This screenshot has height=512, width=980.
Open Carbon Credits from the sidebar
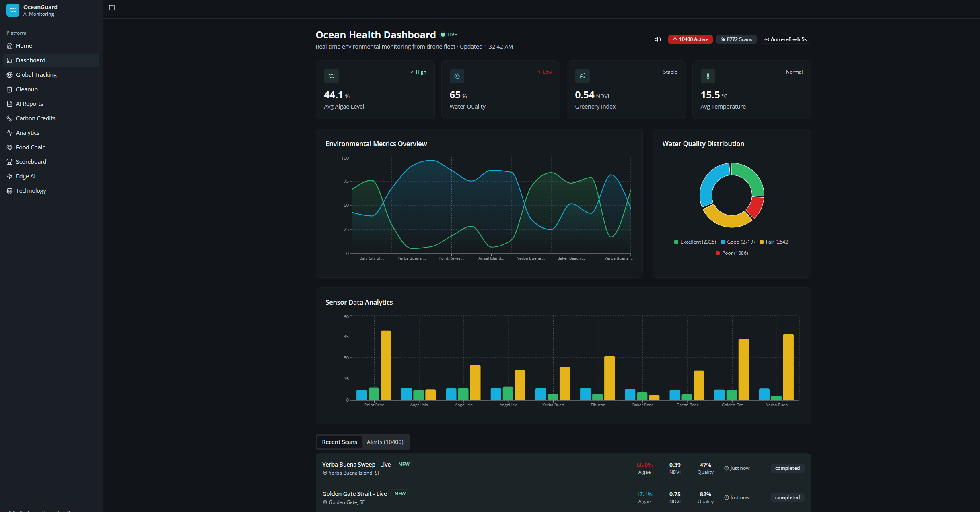(x=35, y=118)
